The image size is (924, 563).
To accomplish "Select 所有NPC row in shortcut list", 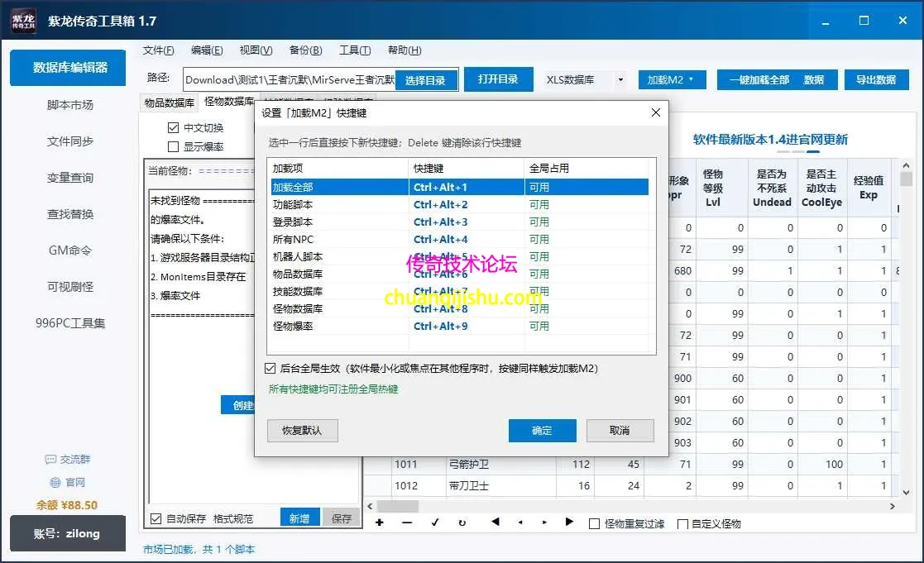I will click(x=460, y=239).
